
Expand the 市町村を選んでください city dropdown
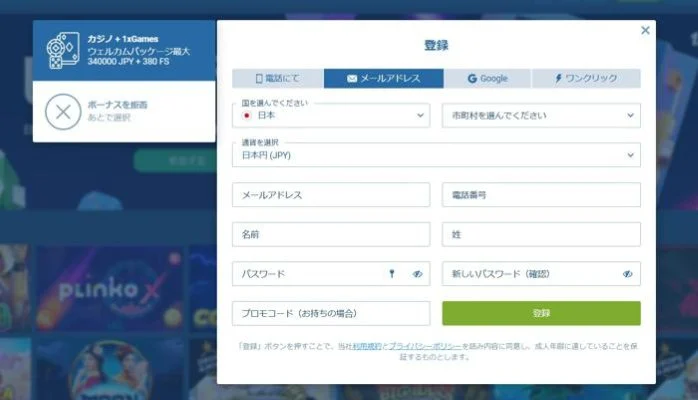coord(541,115)
